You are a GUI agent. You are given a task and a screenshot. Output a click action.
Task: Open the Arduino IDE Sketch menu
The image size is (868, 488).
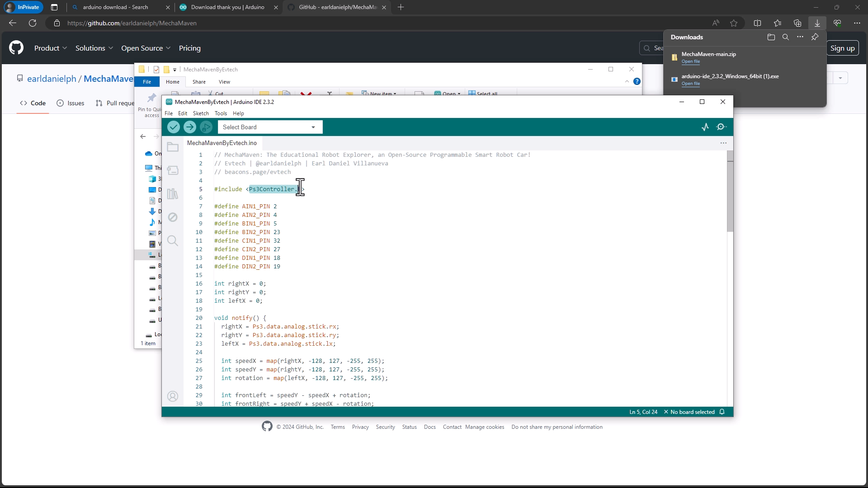click(x=201, y=113)
